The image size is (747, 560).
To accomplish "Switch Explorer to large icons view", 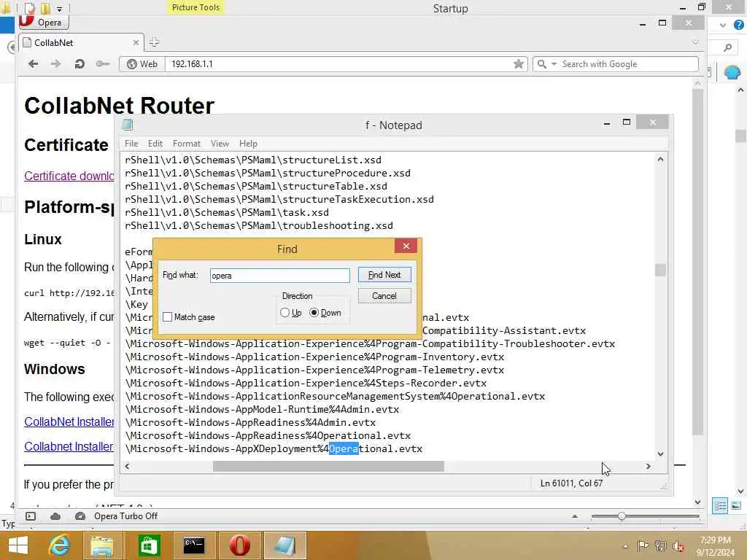I will click(x=736, y=506).
